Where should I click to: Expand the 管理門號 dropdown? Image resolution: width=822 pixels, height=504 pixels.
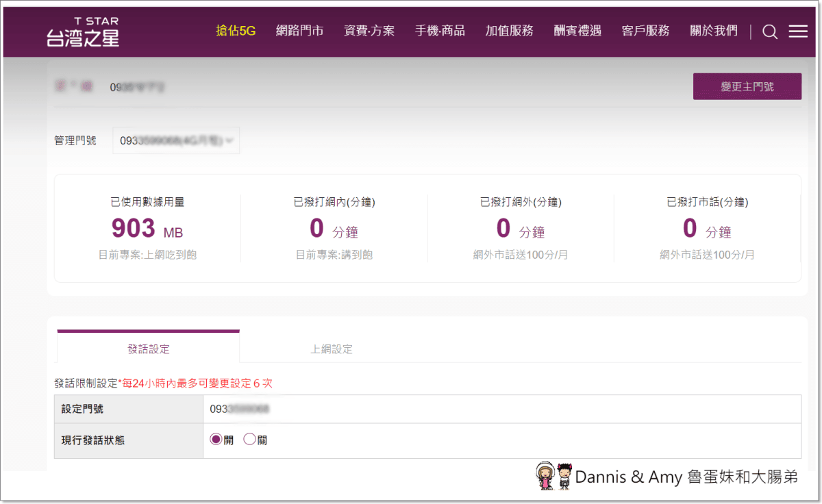click(176, 140)
